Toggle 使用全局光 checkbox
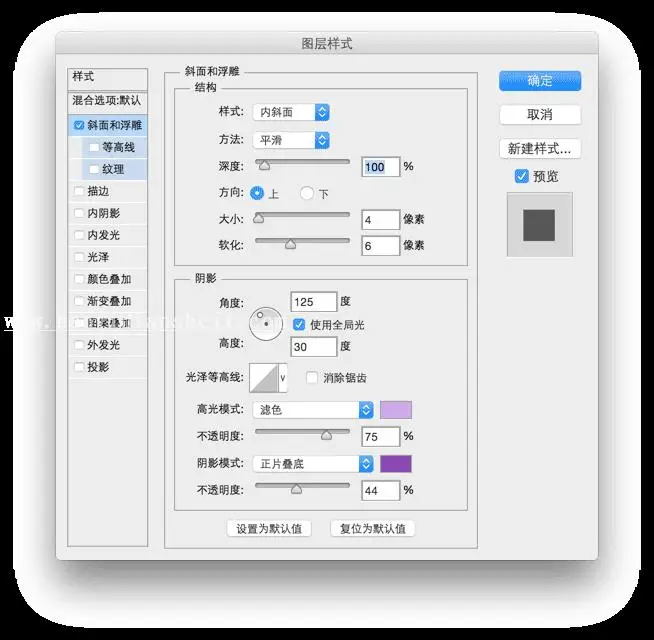 point(299,325)
